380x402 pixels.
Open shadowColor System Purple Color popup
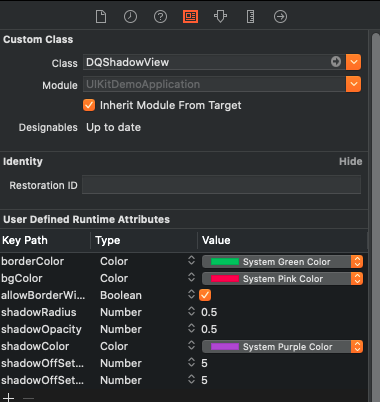click(282, 347)
